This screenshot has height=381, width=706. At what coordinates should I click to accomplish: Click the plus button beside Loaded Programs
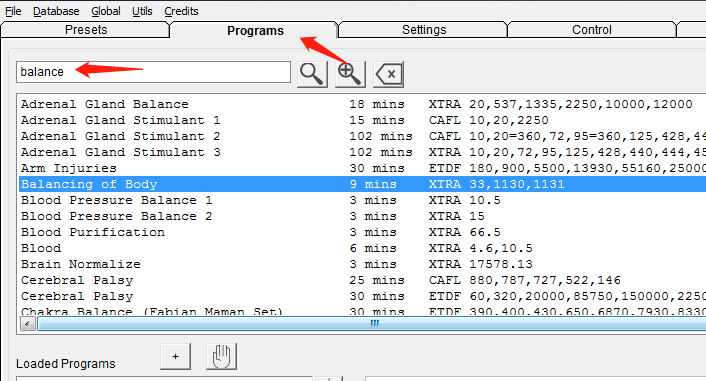(175, 356)
